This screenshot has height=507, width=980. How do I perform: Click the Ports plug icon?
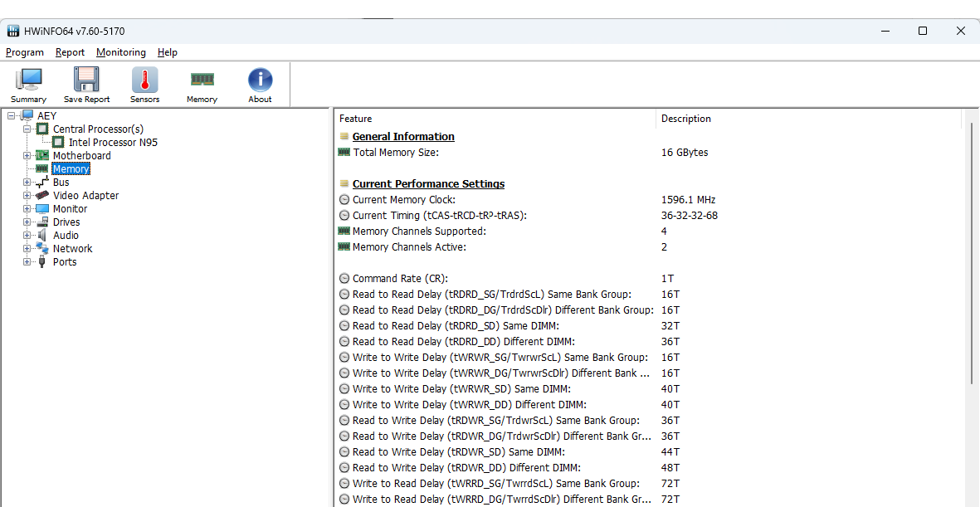42,262
